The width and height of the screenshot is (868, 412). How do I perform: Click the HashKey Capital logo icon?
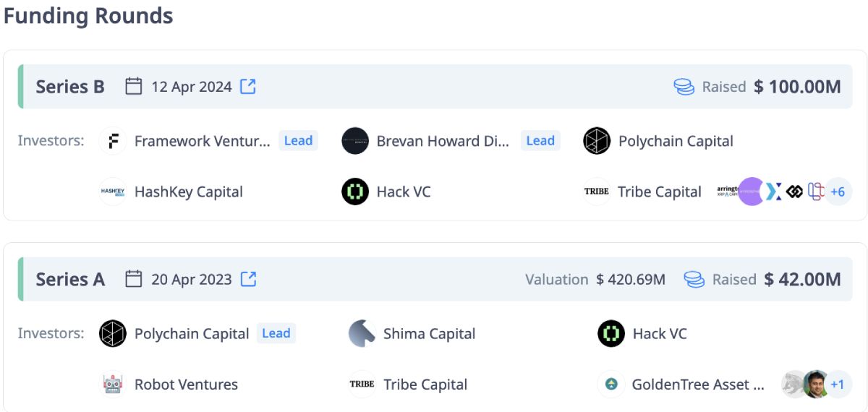tap(113, 192)
